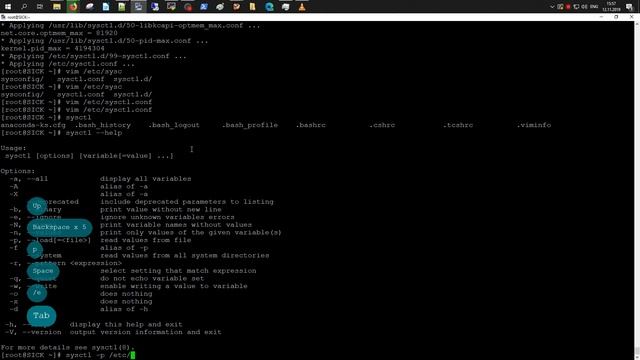Click 'sysctl --help' command line
Viewport: 640px width, 360px height.
94,133
